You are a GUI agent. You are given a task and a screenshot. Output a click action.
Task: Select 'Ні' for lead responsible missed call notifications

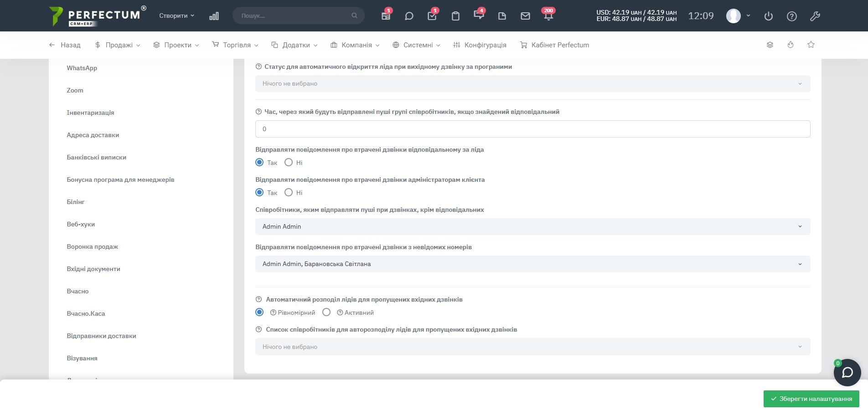coord(289,163)
